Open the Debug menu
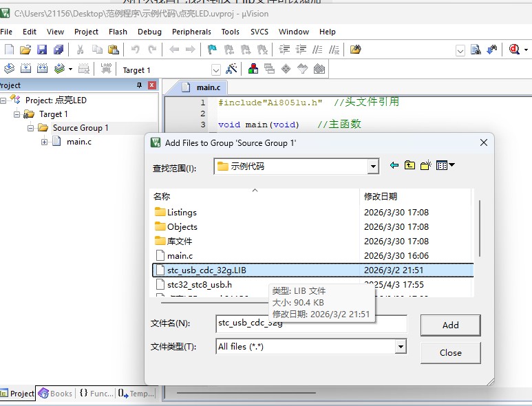The image size is (532, 406). (x=149, y=32)
